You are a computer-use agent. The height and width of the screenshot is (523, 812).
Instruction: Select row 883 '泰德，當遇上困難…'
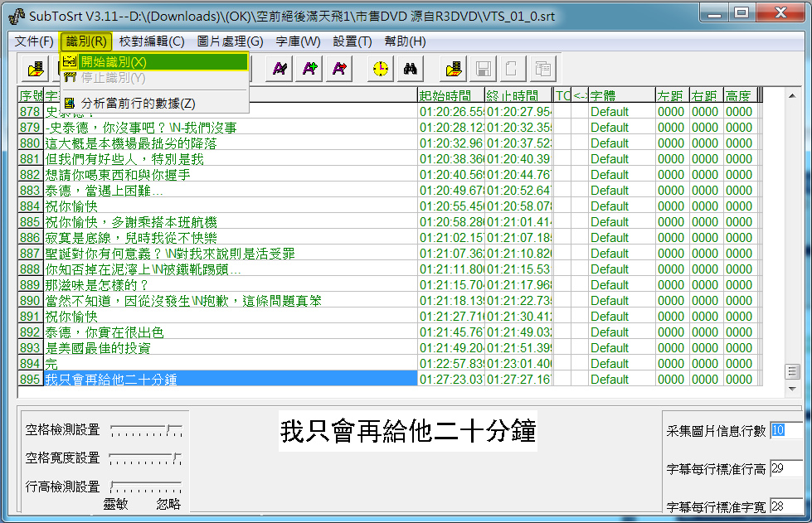click(231, 191)
